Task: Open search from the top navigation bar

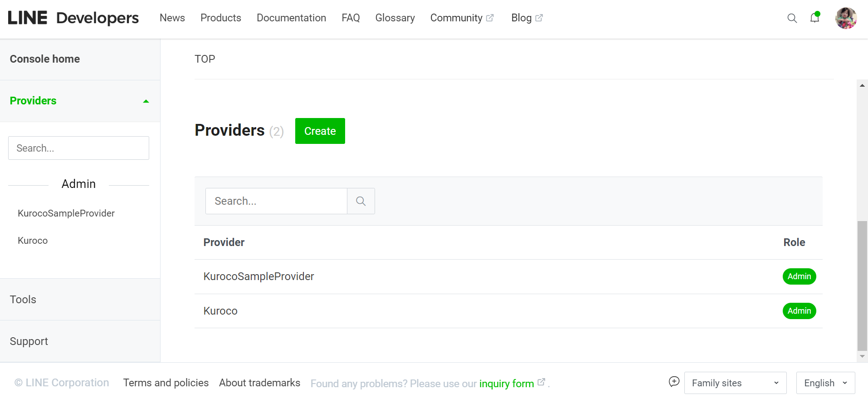Action: click(792, 18)
